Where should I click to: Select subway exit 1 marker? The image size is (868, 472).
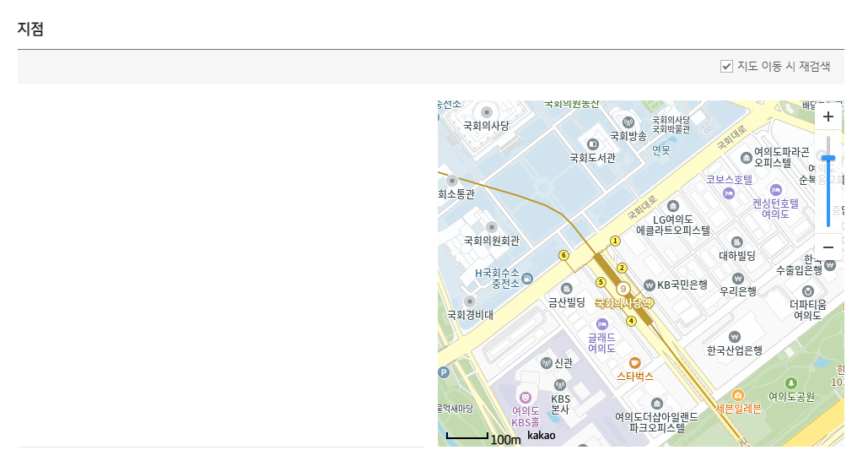pyautogui.click(x=614, y=241)
